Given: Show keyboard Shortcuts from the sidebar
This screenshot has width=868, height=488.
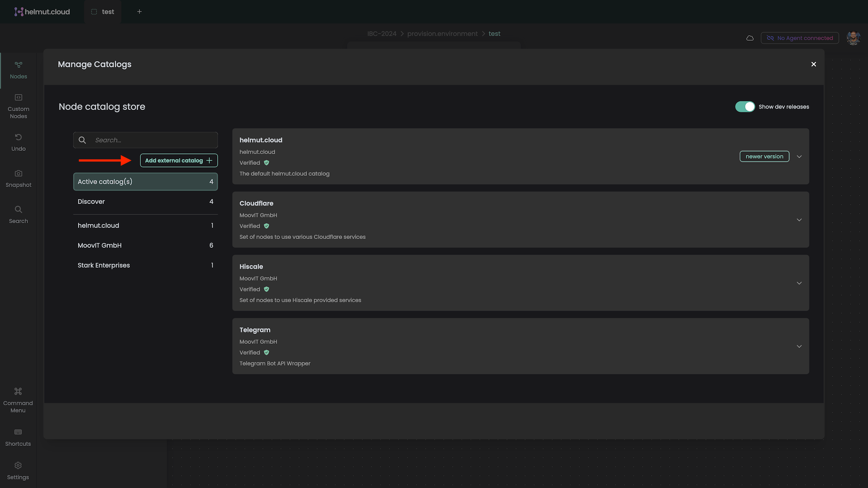Looking at the screenshot, I should point(18,437).
